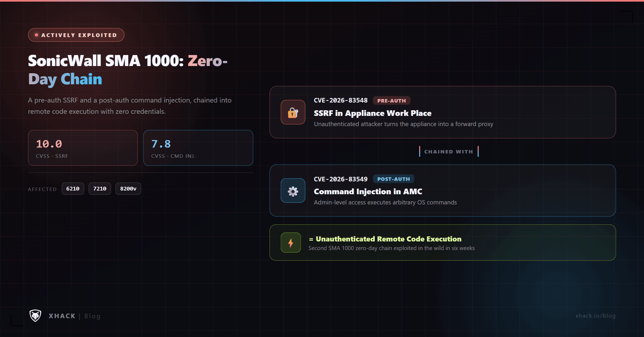Click the 'A pre-auth SSRF and a post-auth' subtitle
The image size is (644, 337).
[x=130, y=106]
